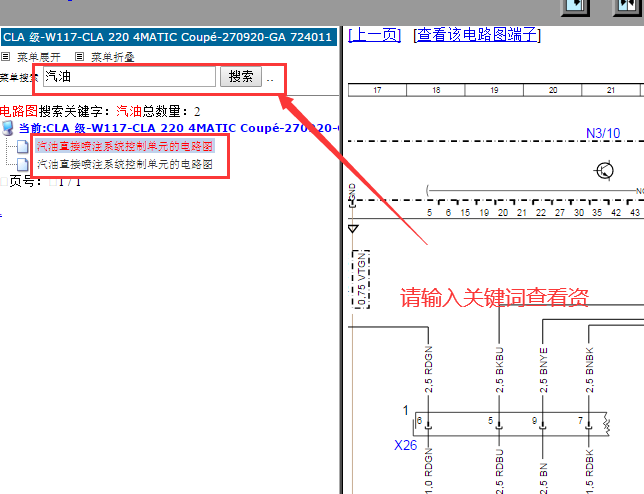Click the search input field containing 汽油

pos(129,76)
